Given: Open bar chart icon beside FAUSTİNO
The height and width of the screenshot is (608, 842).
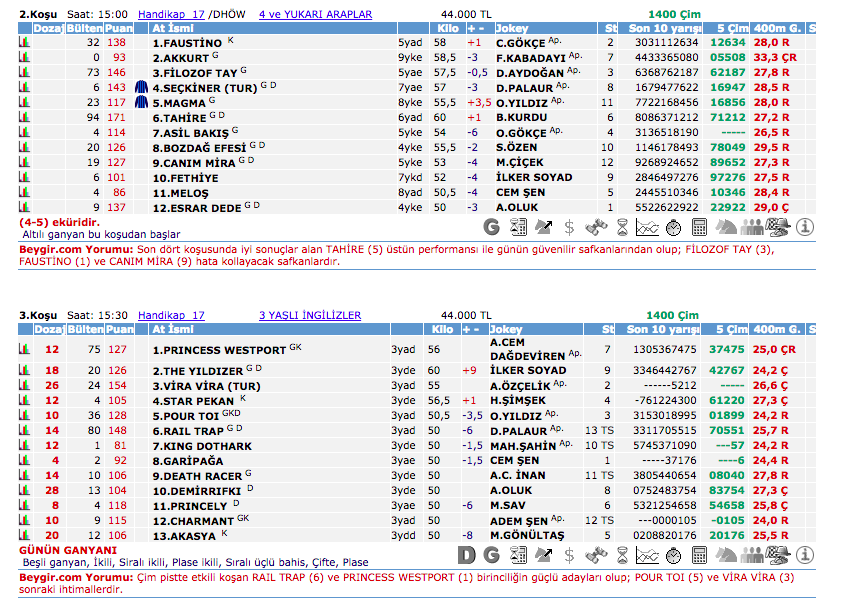Looking at the screenshot, I should pyautogui.click(x=25, y=43).
